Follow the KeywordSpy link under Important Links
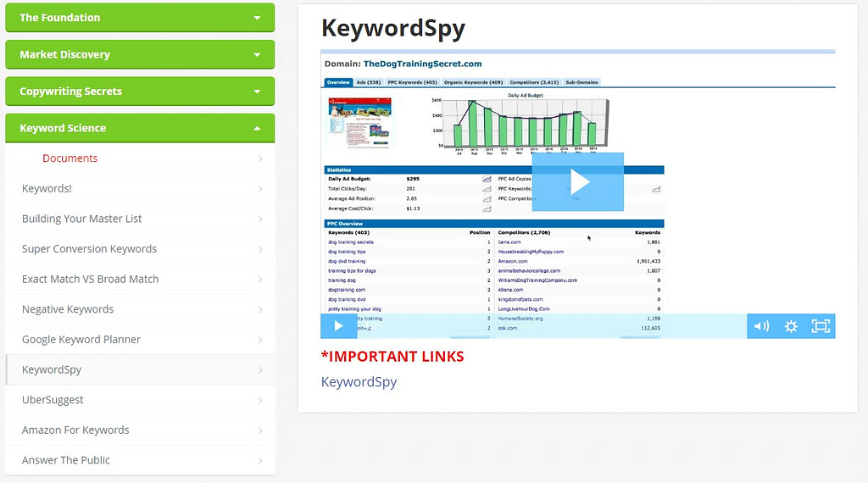The image size is (868, 483). (x=359, y=382)
